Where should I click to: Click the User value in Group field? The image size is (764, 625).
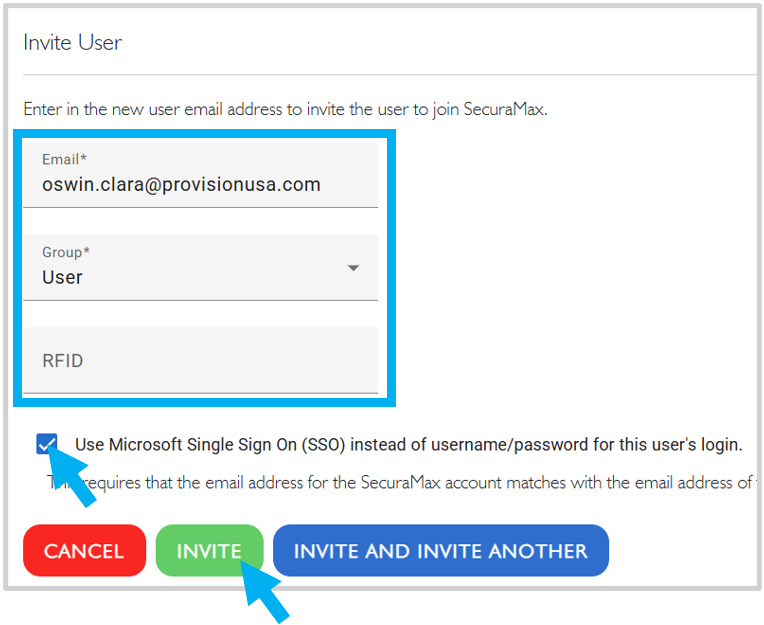click(62, 277)
